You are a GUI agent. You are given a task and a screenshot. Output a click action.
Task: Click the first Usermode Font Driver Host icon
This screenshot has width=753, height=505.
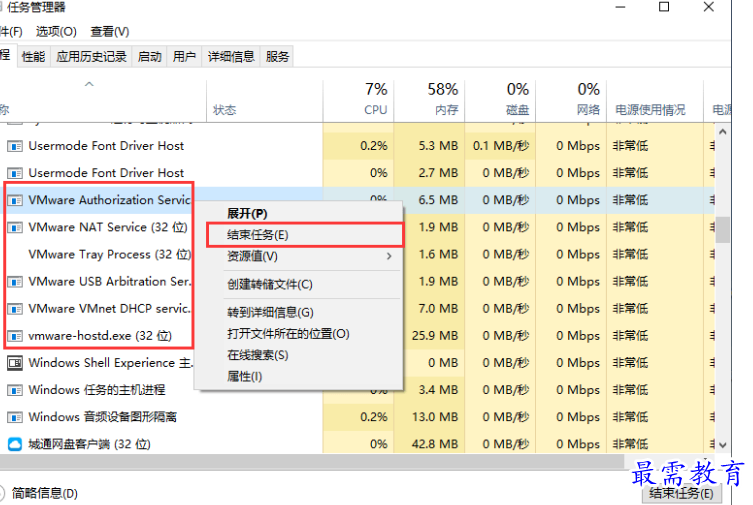(x=15, y=146)
